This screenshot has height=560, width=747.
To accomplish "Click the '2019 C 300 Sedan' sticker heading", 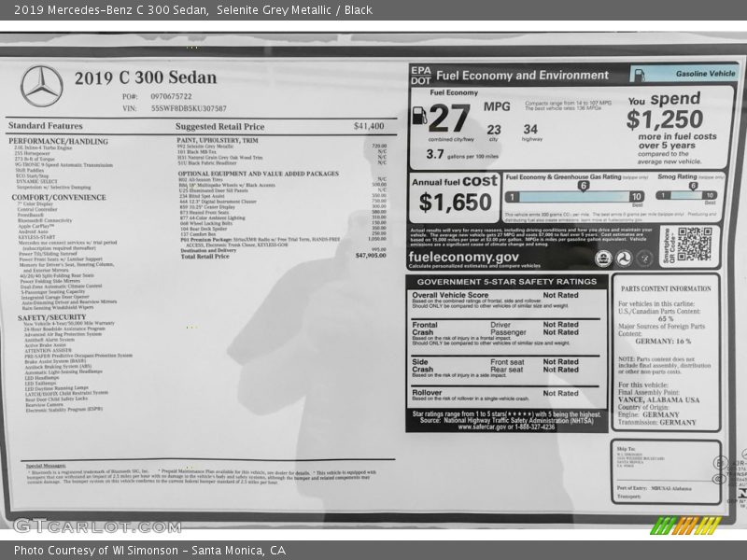I will (146, 77).
